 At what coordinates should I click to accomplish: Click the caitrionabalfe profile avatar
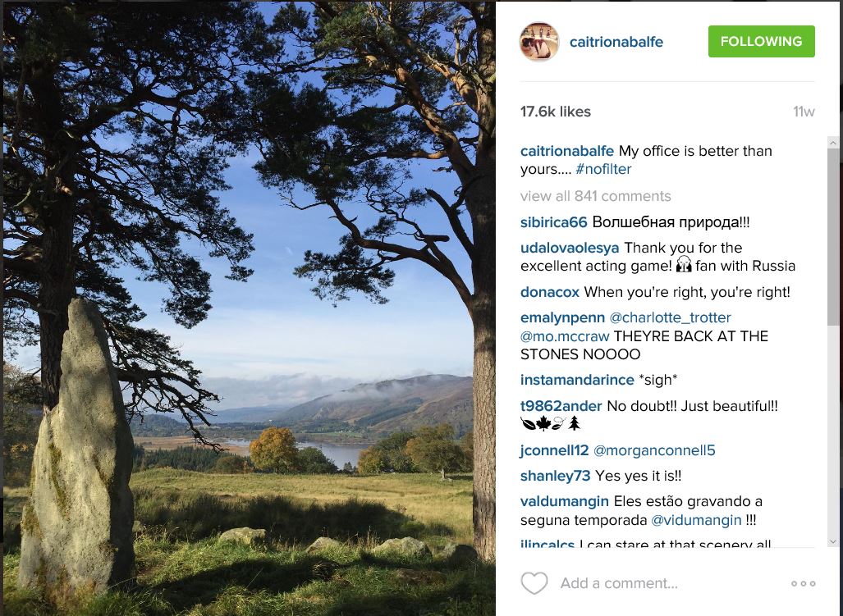[539, 42]
